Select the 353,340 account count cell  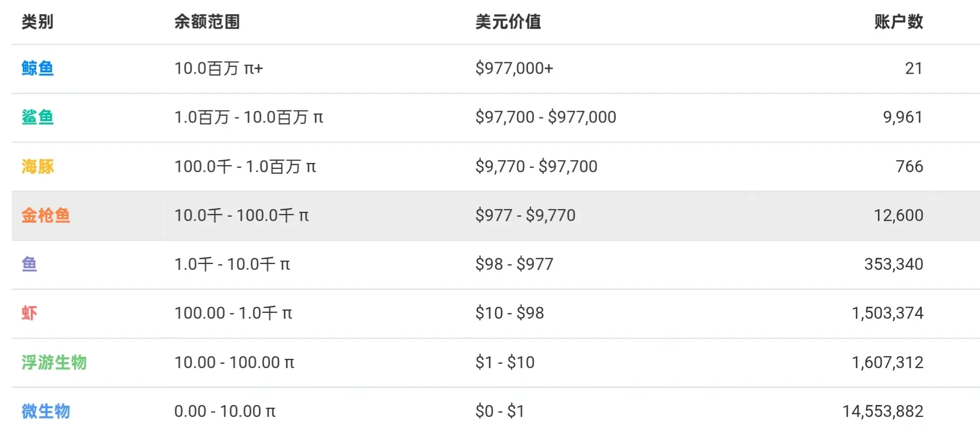pos(894,264)
